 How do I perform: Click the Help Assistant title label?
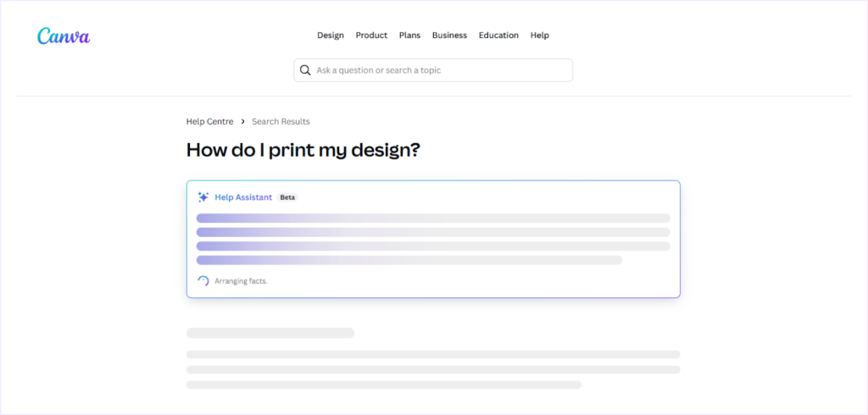tap(243, 197)
